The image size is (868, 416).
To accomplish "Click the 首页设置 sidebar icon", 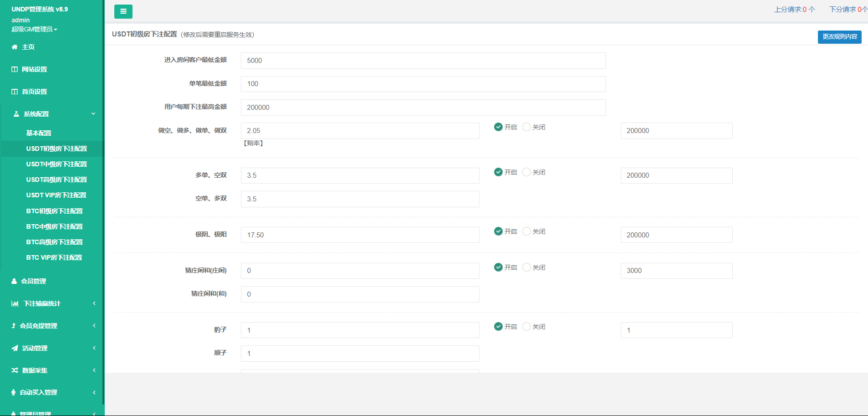I will coord(15,92).
